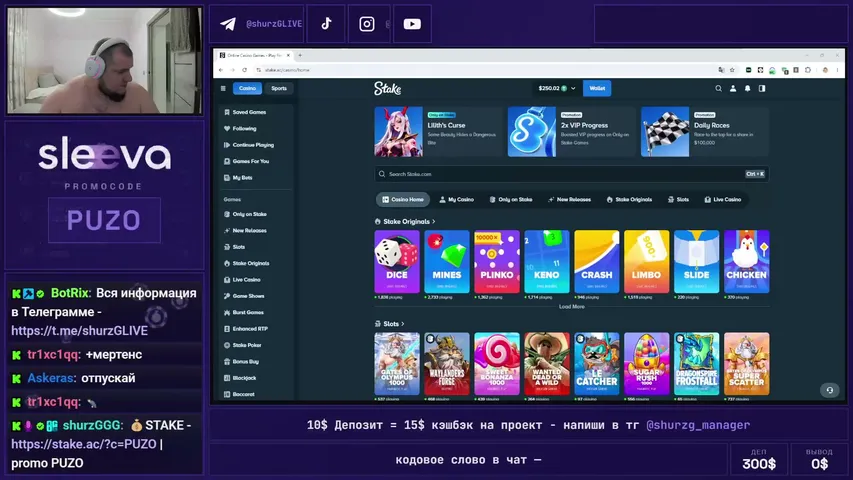Open the hamburger menu in Stake sidebar
Screen dimensions: 853x480
[223, 88]
